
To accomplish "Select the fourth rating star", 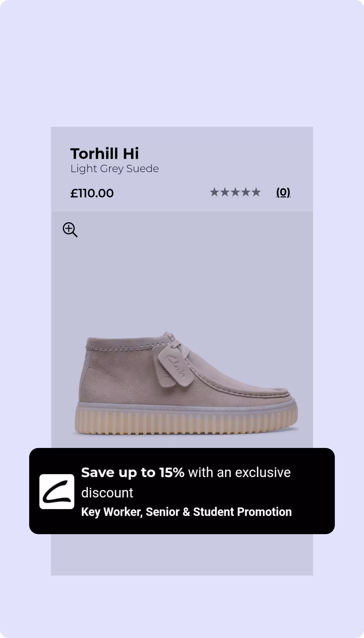I will click(x=246, y=192).
